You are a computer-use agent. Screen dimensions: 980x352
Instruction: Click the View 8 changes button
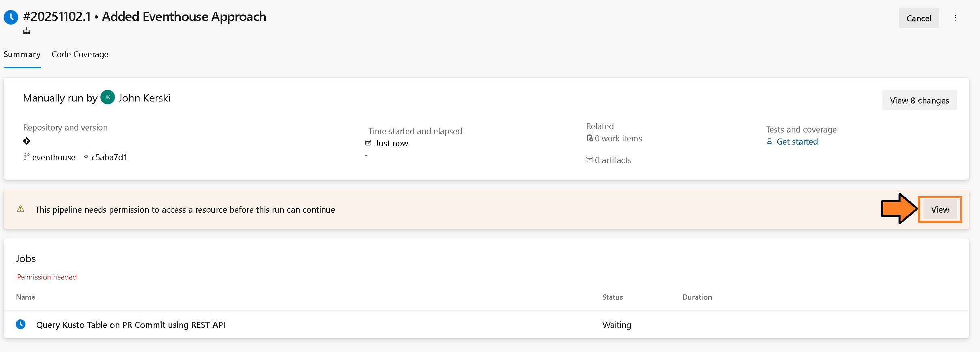(x=919, y=100)
